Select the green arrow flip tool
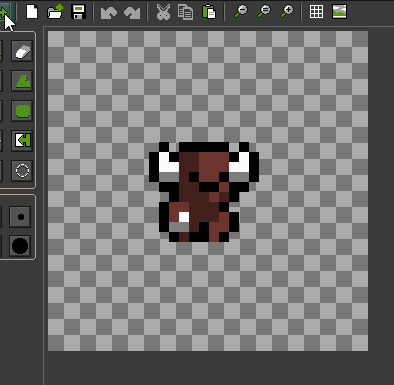The height and width of the screenshot is (385, 394). [x=22, y=140]
